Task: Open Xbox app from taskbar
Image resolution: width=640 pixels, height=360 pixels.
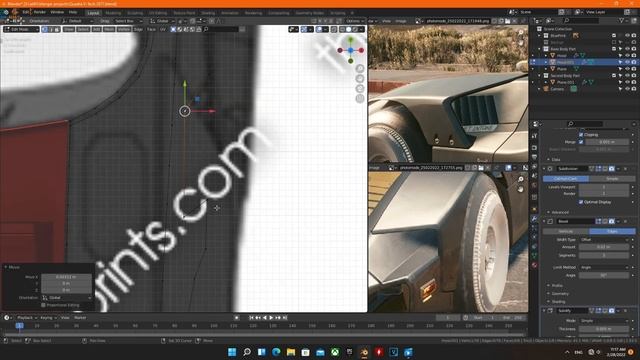Action: click(335, 352)
